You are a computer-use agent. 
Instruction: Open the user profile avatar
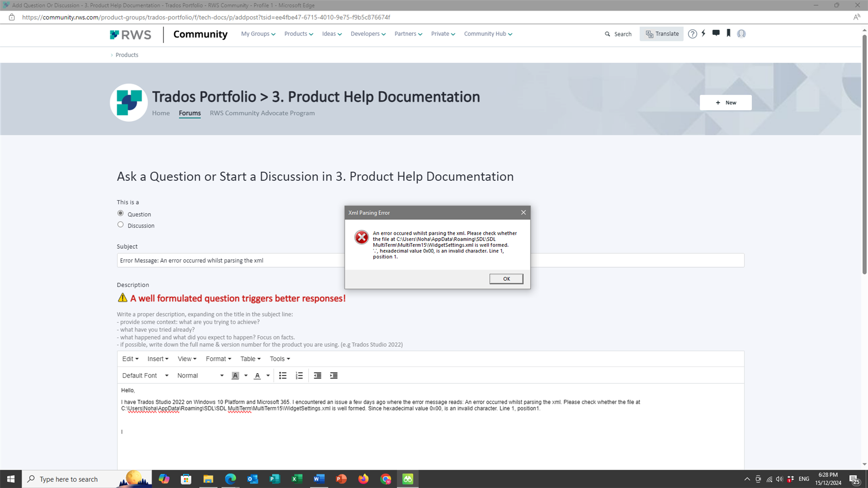click(x=741, y=34)
